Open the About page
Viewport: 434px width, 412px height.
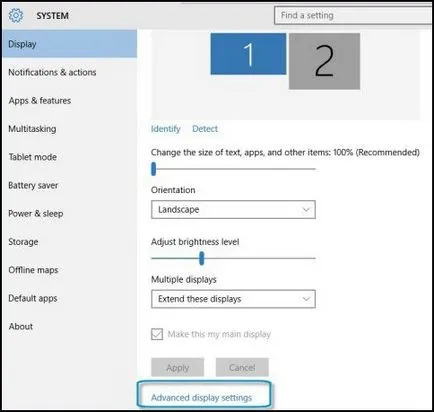point(21,326)
